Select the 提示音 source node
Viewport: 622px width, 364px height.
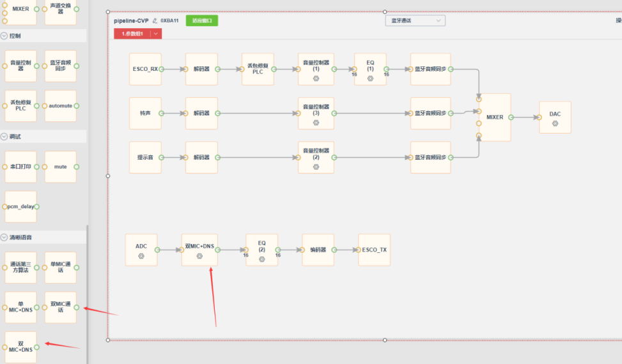[x=145, y=157]
